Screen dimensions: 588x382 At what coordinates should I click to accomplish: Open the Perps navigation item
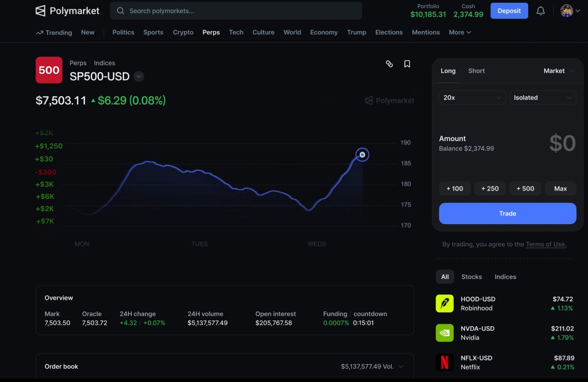pyautogui.click(x=211, y=32)
